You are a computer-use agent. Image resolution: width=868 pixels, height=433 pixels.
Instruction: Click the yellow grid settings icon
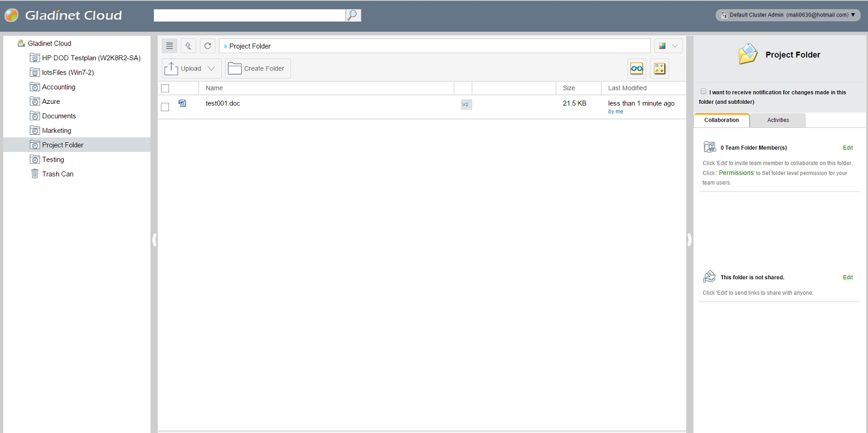pyautogui.click(x=659, y=68)
